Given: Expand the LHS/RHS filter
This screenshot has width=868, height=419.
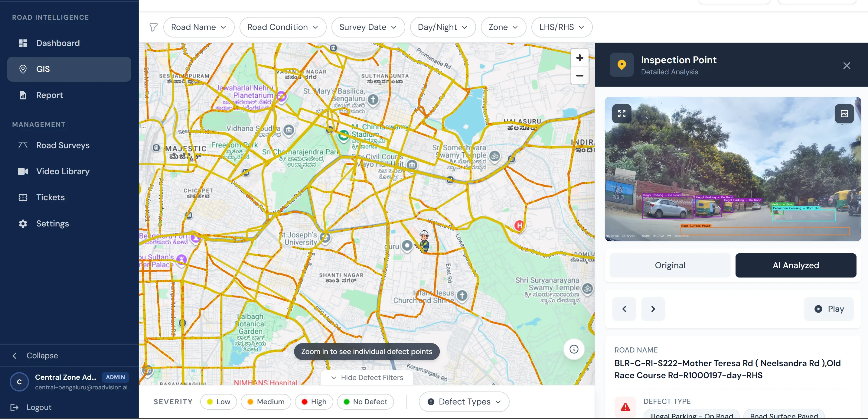Looking at the screenshot, I should [x=561, y=27].
